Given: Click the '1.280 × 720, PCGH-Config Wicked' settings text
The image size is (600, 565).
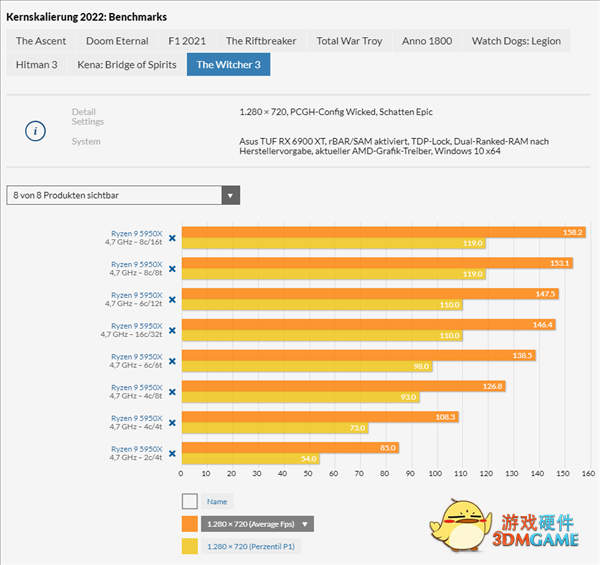Looking at the screenshot, I should click(336, 112).
